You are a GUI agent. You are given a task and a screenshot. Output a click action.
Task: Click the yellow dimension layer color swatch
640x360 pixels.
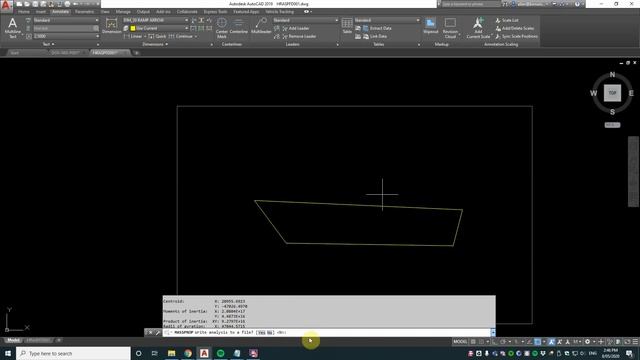tap(133, 28)
